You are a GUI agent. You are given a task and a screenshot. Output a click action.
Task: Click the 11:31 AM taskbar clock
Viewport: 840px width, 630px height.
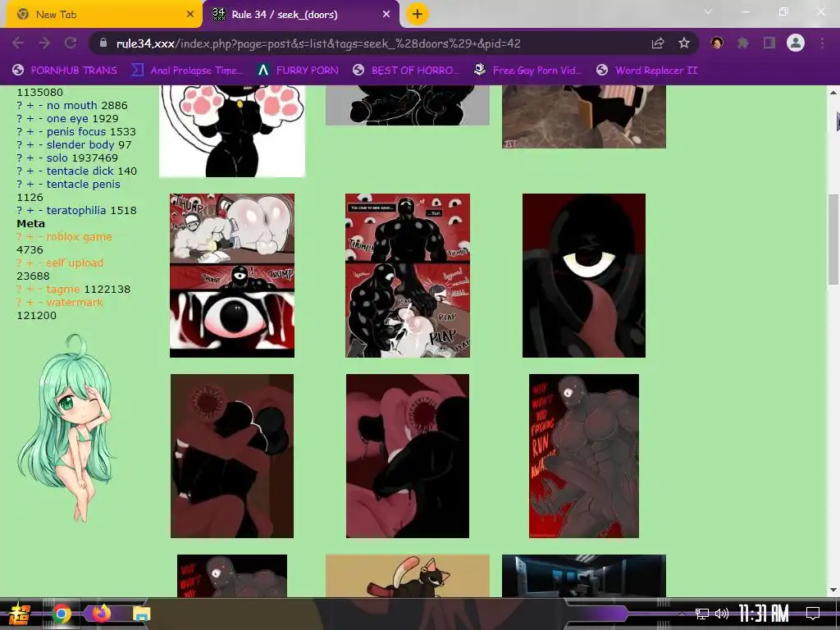764,614
